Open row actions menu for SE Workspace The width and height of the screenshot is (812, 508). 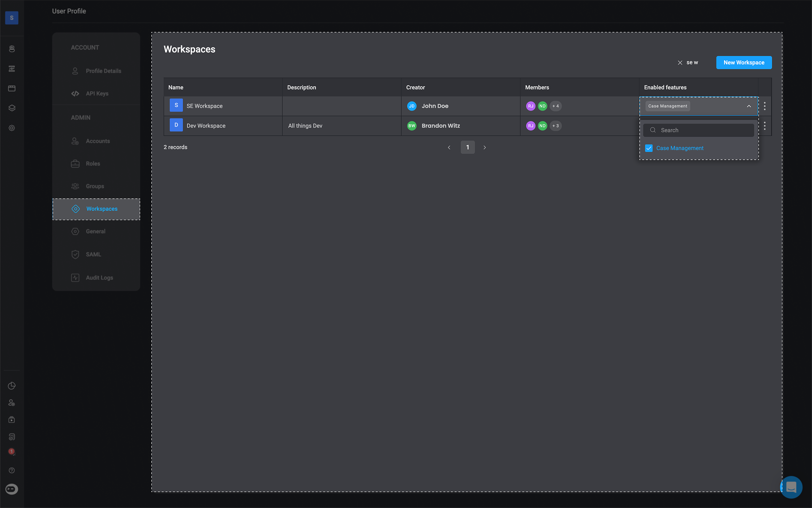[x=765, y=106]
